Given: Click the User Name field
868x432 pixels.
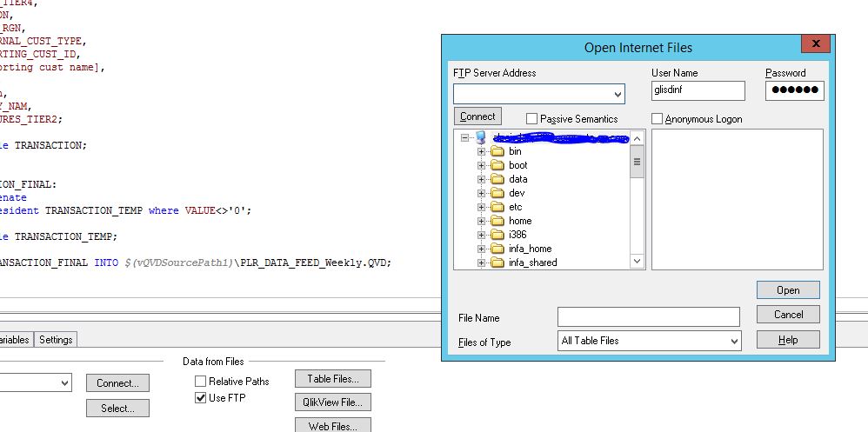Looking at the screenshot, I should pyautogui.click(x=698, y=90).
